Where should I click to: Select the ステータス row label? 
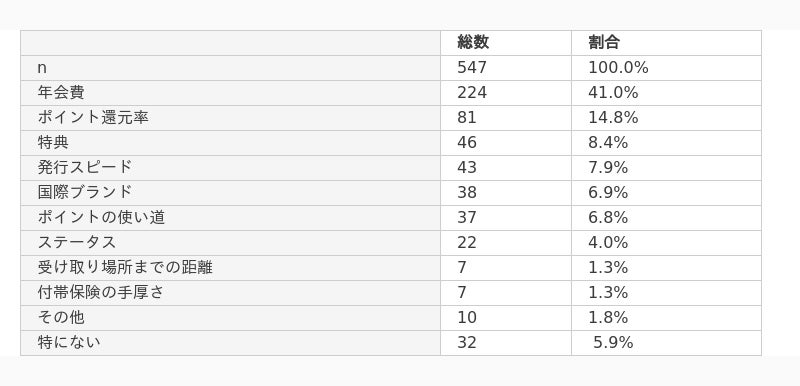pos(77,243)
